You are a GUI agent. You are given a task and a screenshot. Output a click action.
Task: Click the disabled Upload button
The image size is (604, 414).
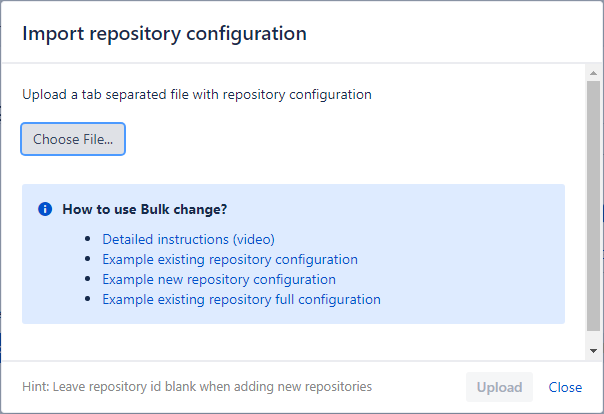(x=499, y=387)
